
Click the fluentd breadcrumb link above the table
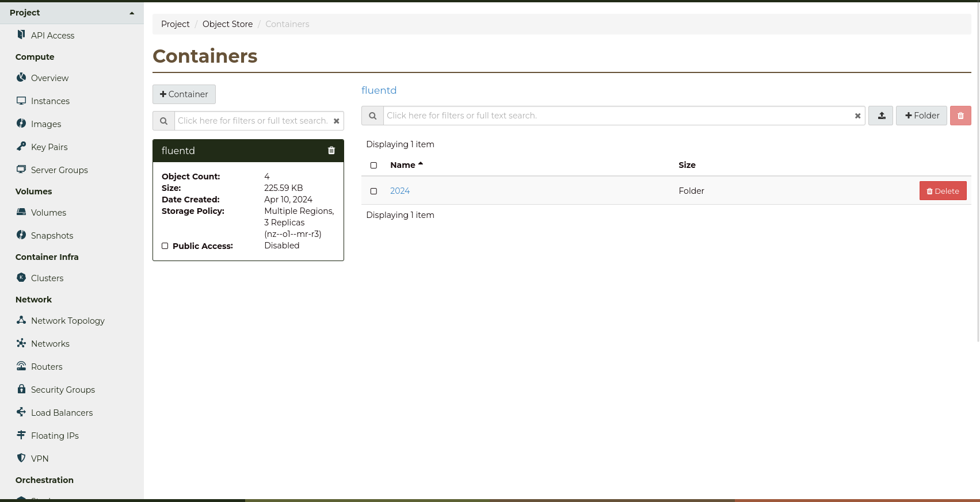point(379,90)
